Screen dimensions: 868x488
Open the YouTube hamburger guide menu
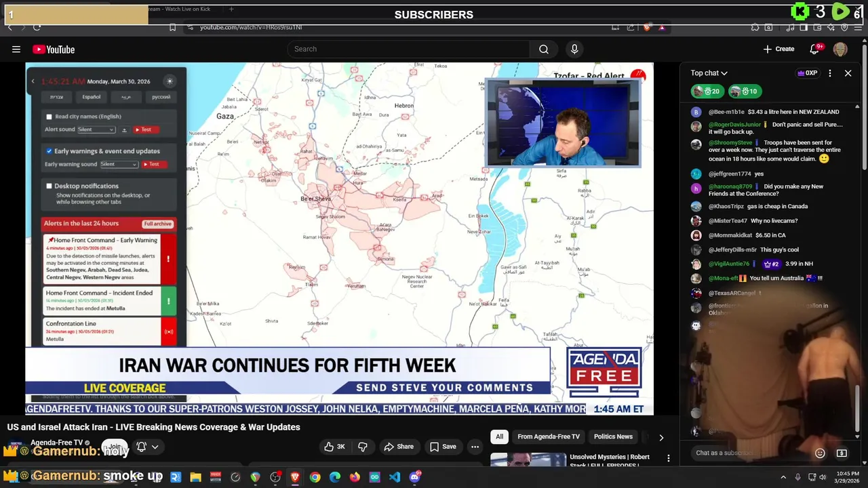pyautogui.click(x=16, y=49)
